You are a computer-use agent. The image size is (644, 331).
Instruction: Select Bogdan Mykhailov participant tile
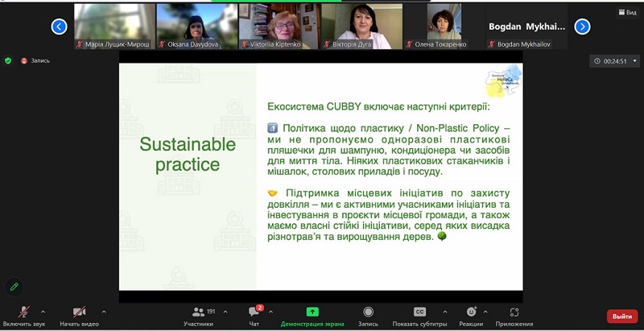[x=527, y=27]
